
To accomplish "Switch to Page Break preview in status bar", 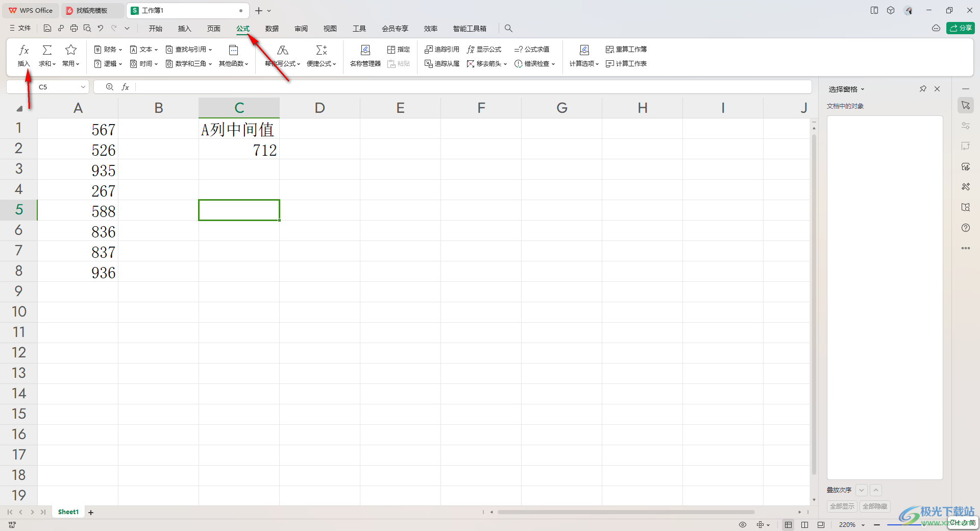I will 805,525.
